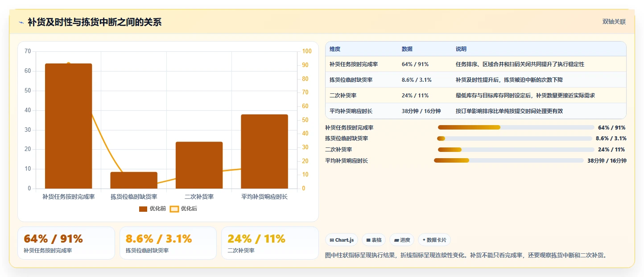The height and width of the screenshot is (277, 644).
Task: Click description starting 最低库存与目标库存
Action: click(525, 96)
